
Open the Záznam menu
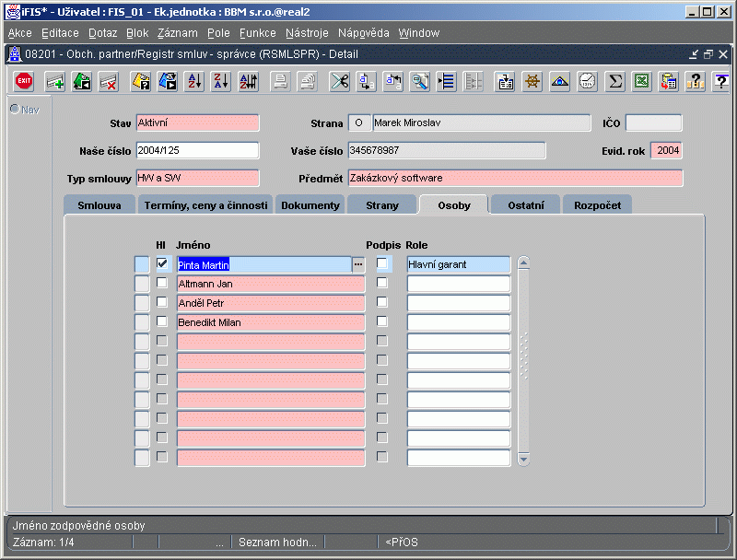click(x=177, y=33)
